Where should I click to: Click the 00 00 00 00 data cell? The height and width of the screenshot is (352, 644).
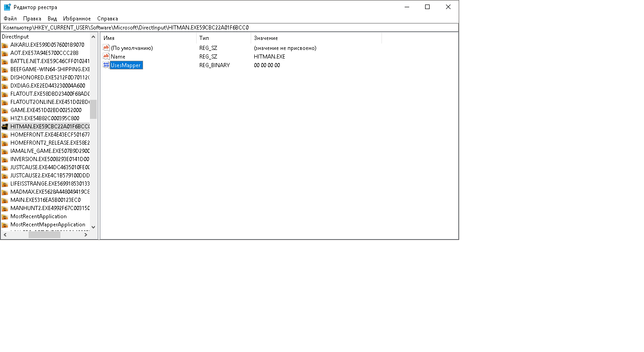coord(267,65)
